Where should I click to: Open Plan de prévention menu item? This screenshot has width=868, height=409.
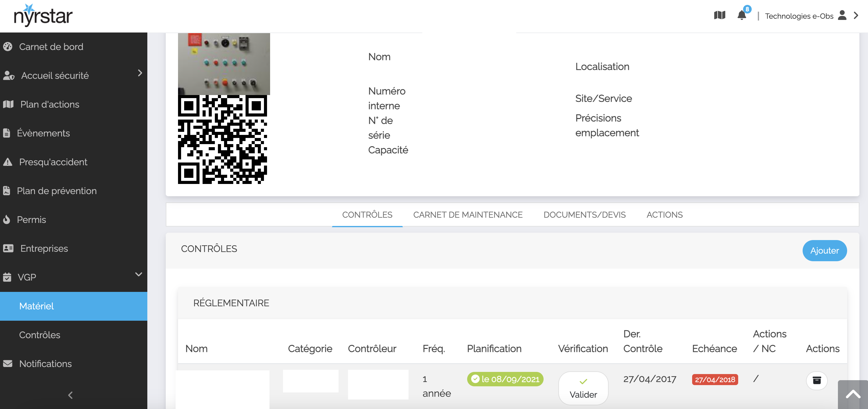[57, 191]
